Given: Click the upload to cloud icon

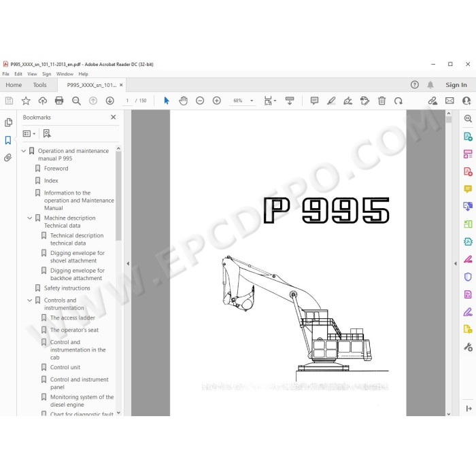Looking at the screenshot, I should click(x=42, y=101).
